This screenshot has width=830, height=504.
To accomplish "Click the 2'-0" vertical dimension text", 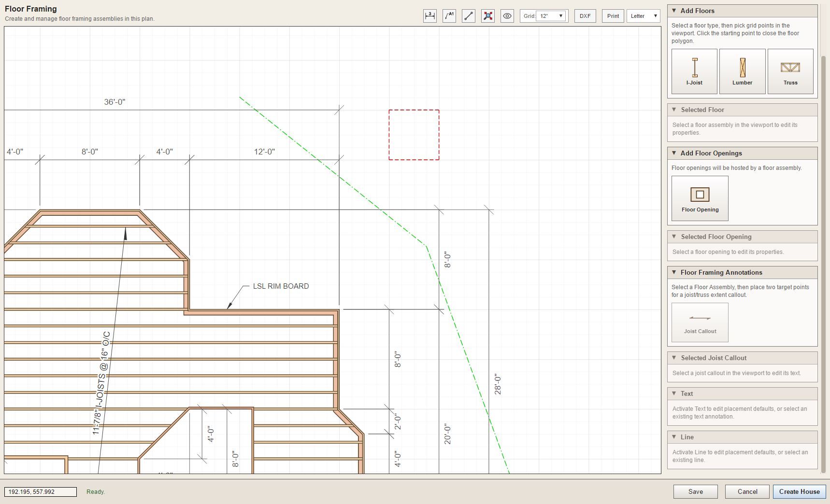I will click(398, 421).
